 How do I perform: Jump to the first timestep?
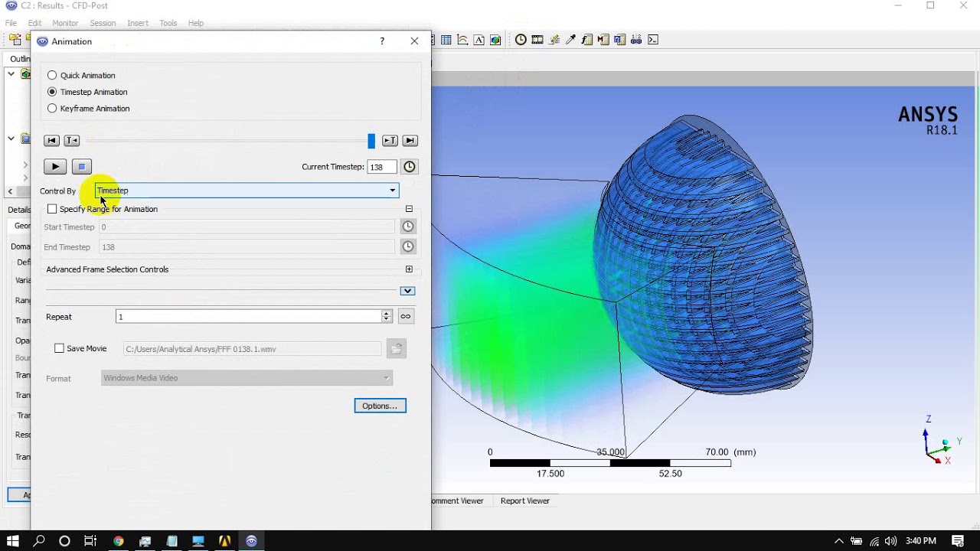51,141
